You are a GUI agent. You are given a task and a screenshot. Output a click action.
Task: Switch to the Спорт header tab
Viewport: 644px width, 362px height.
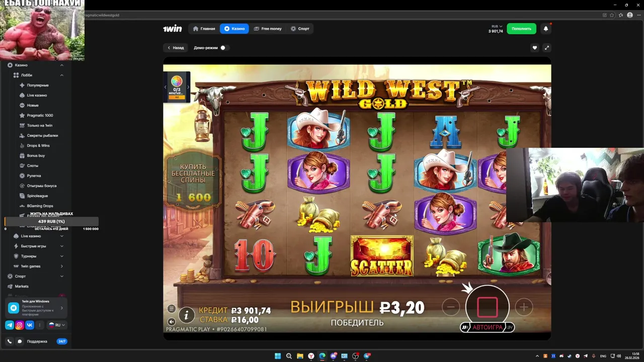(300, 29)
